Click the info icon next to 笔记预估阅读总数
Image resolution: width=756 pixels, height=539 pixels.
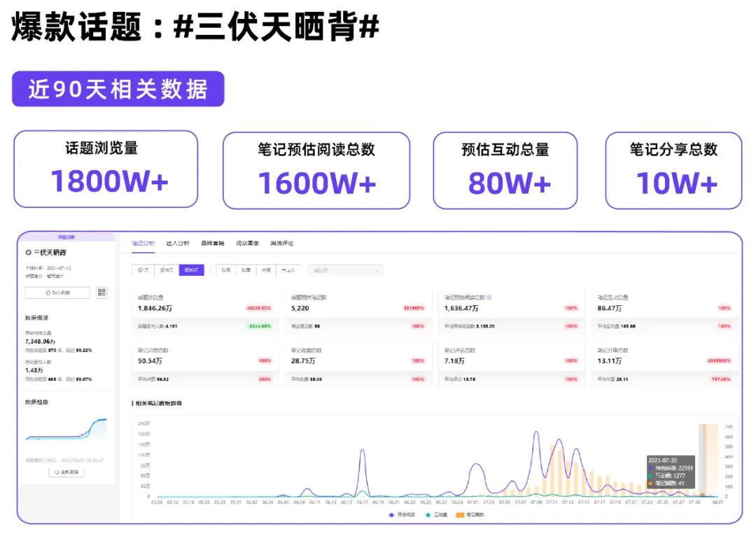489,297
